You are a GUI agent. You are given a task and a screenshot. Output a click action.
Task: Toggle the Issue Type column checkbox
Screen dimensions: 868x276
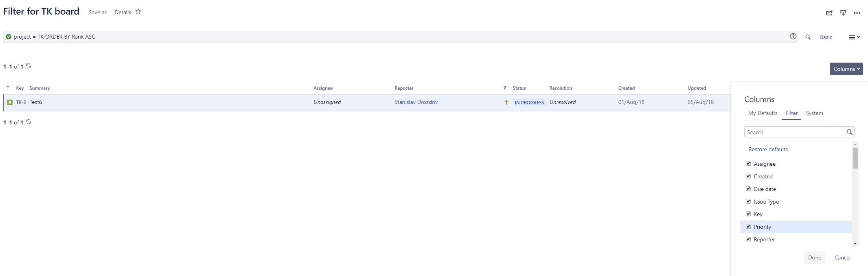click(x=748, y=201)
